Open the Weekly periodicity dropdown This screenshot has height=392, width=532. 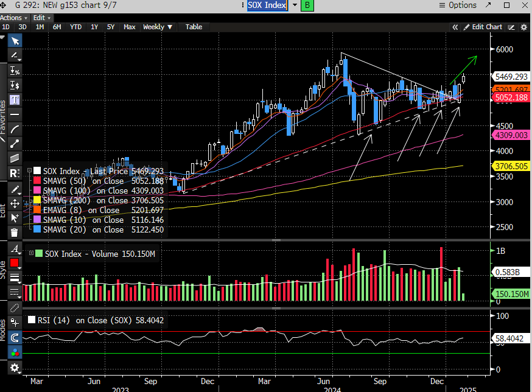pos(158,27)
